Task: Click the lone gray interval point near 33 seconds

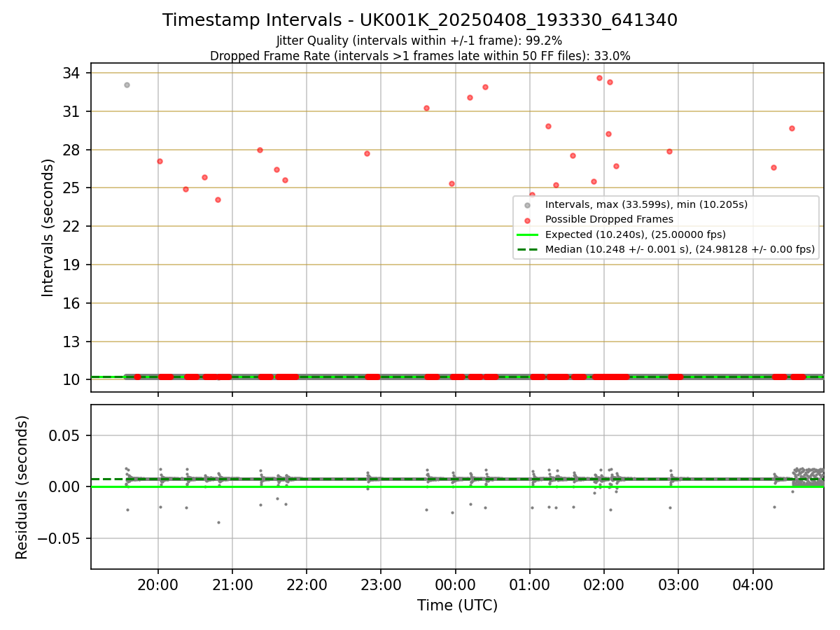Action: (127, 85)
